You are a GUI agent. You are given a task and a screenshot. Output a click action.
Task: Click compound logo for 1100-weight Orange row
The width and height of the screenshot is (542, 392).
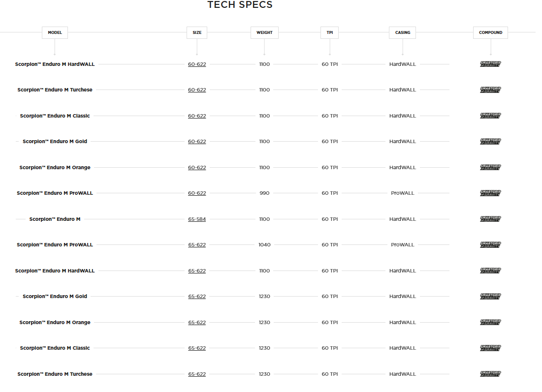(x=490, y=167)
